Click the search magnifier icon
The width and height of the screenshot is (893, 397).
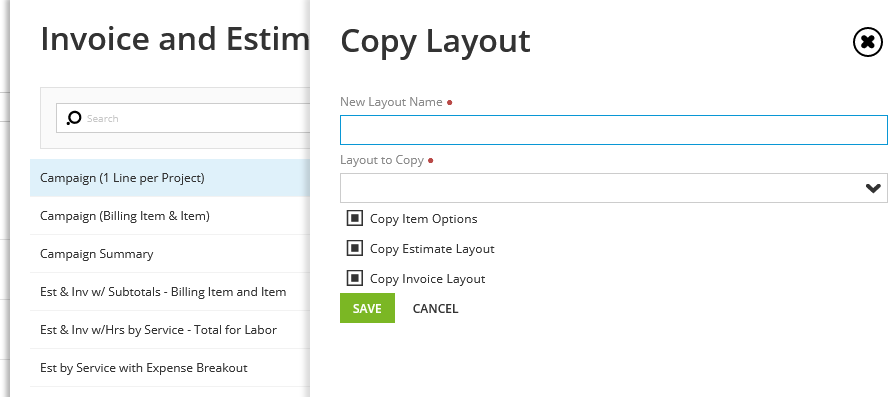point(74,118)
